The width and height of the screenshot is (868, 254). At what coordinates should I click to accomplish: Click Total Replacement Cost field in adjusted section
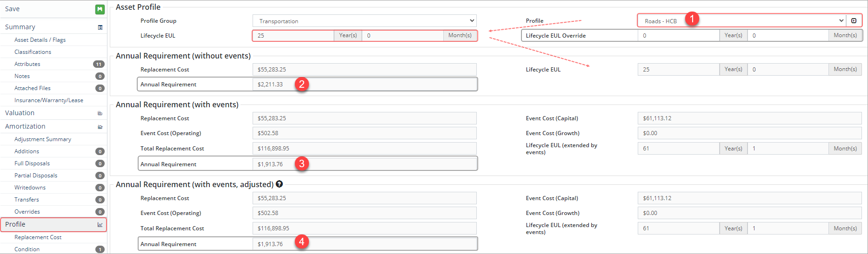pyautogui.click(x=365, y=228)
